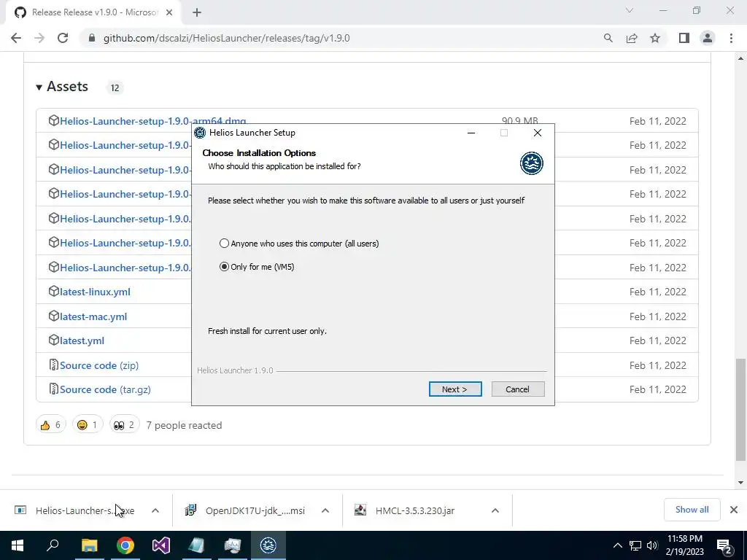
Task: Open the Helios-Launcher-setup-1.9.0-arm64.dmg asset link
Action: coord(153,121)
